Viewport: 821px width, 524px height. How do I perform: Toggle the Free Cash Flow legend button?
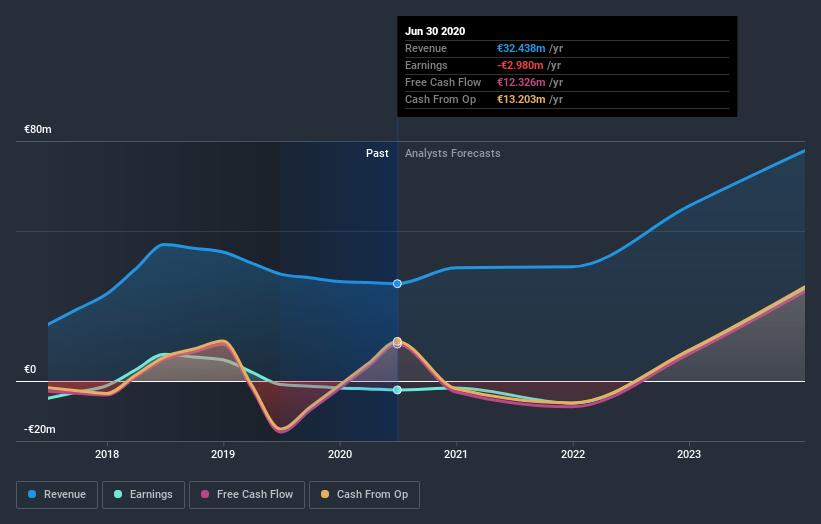tap(247, 495)
